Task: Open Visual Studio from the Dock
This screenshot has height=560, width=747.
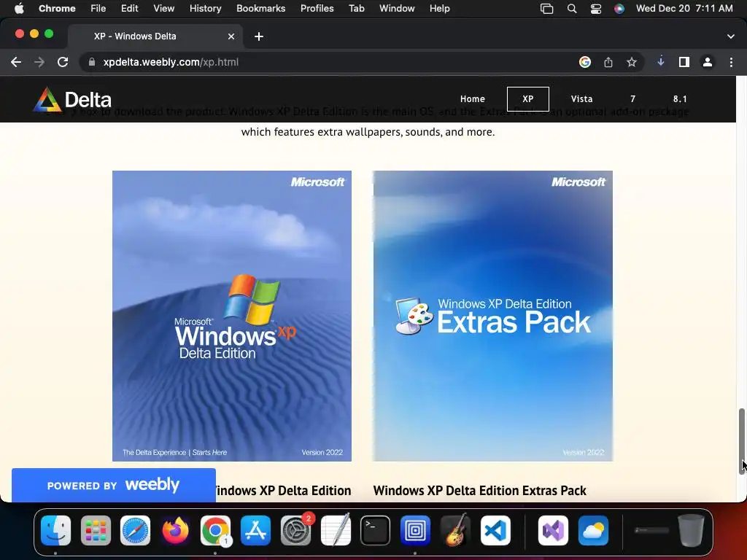Action: (x=553, y=530)
